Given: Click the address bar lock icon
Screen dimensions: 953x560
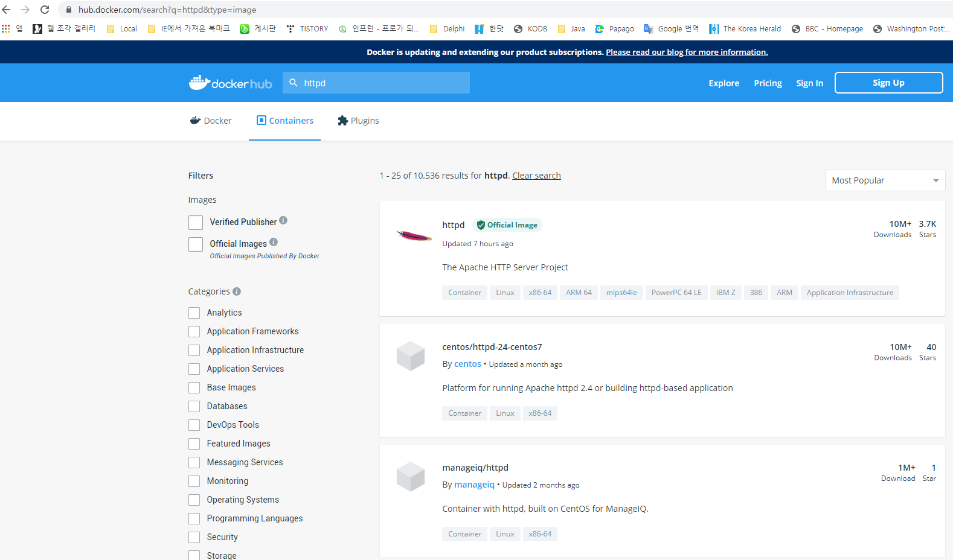Looking at the screenshot, I should (68, 10).
